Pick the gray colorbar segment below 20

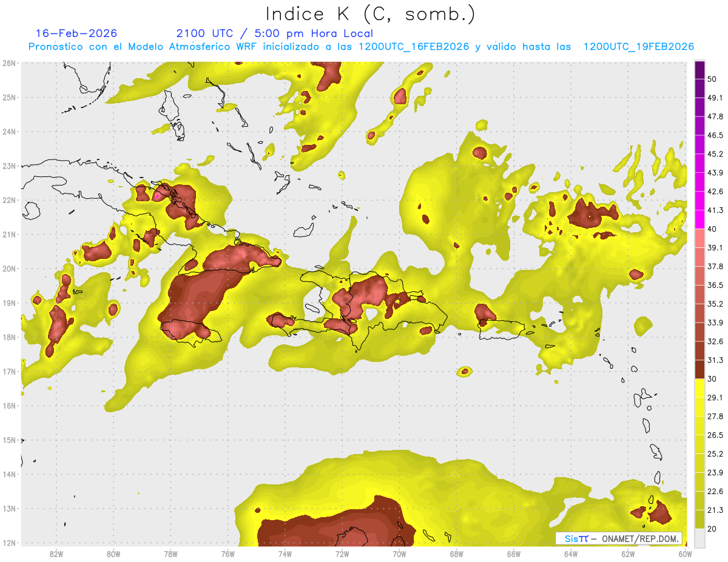pos(699,537)
